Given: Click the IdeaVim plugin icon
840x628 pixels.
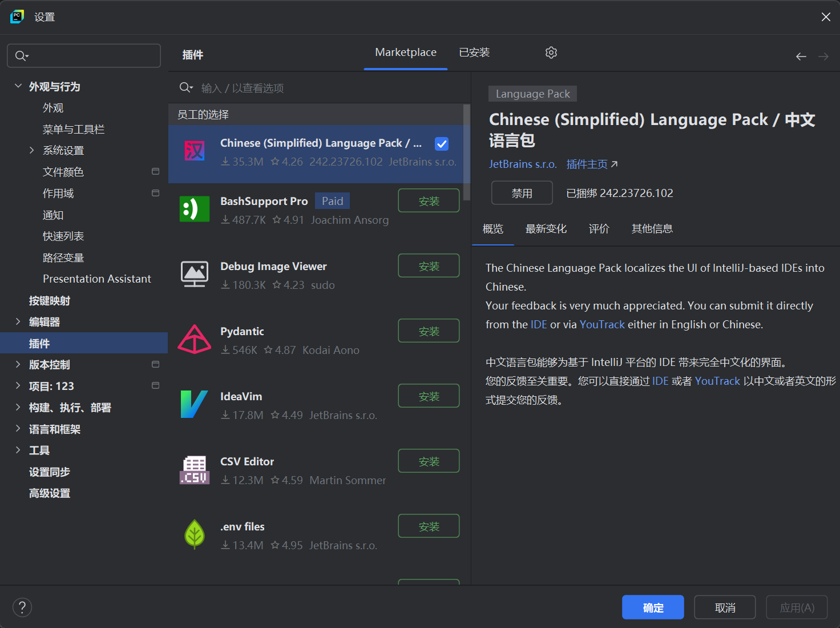Looking at the screenshot, I should point(195,404).
